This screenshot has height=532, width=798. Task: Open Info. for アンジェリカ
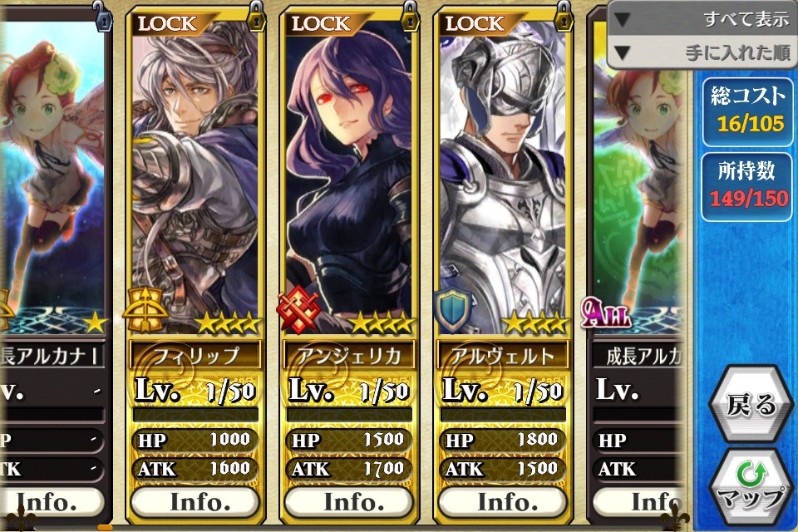[349, 502]
